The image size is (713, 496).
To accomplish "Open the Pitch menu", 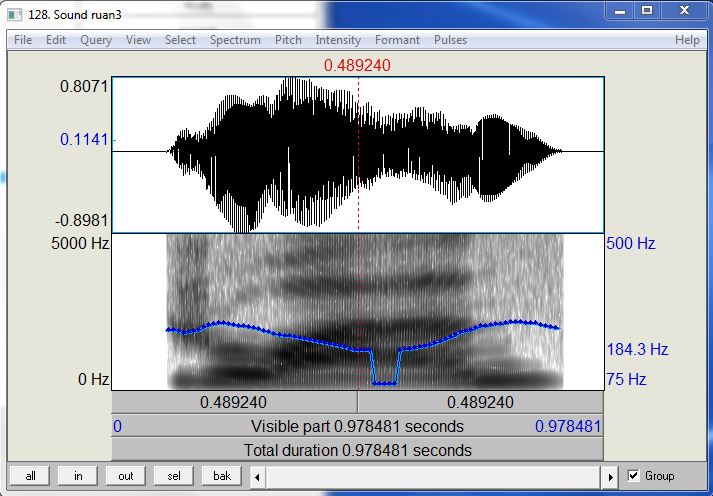I will 288,40.
